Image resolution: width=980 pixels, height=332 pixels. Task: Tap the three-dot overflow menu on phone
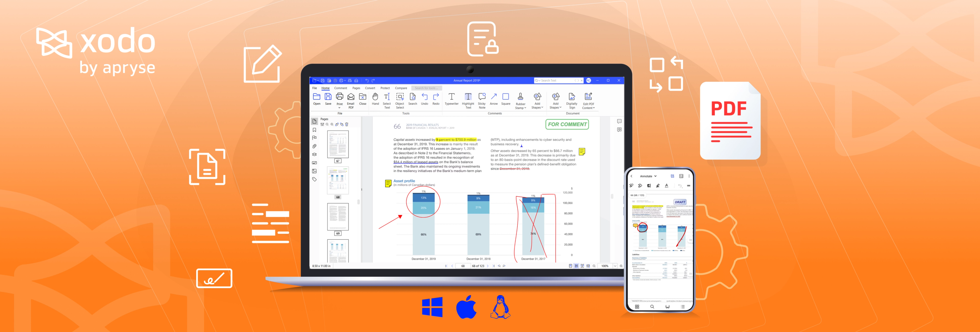[x=689, y=176]
